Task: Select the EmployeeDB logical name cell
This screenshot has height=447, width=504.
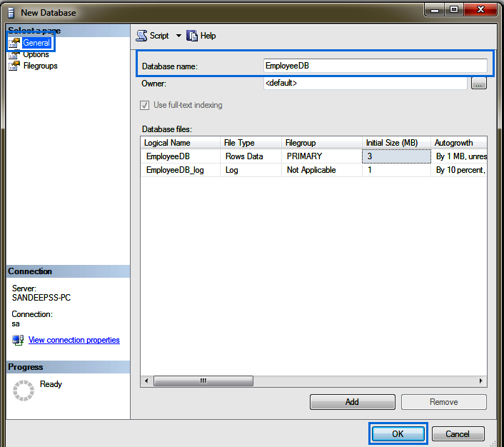Action: 181,156
